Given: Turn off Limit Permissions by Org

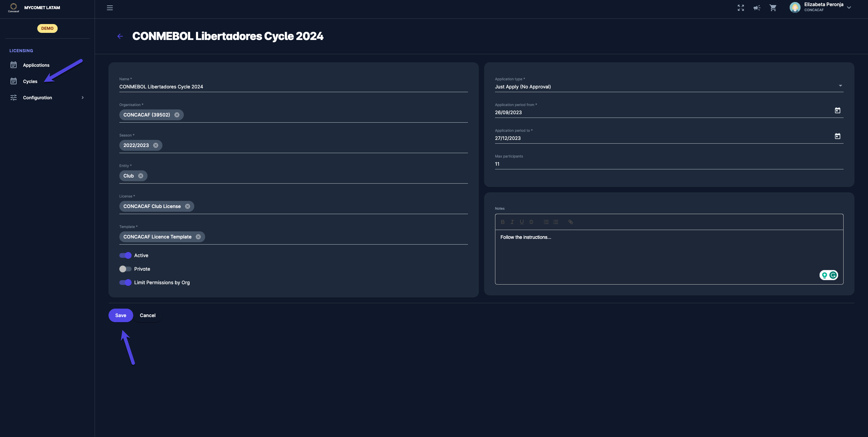Looking at the screenshot, I should [125, 283].
